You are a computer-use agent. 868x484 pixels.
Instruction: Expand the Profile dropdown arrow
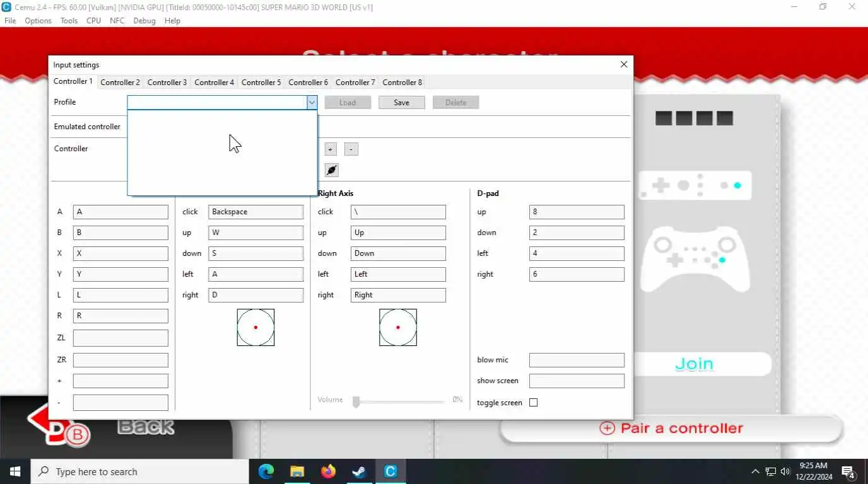[x=312, y=102]
